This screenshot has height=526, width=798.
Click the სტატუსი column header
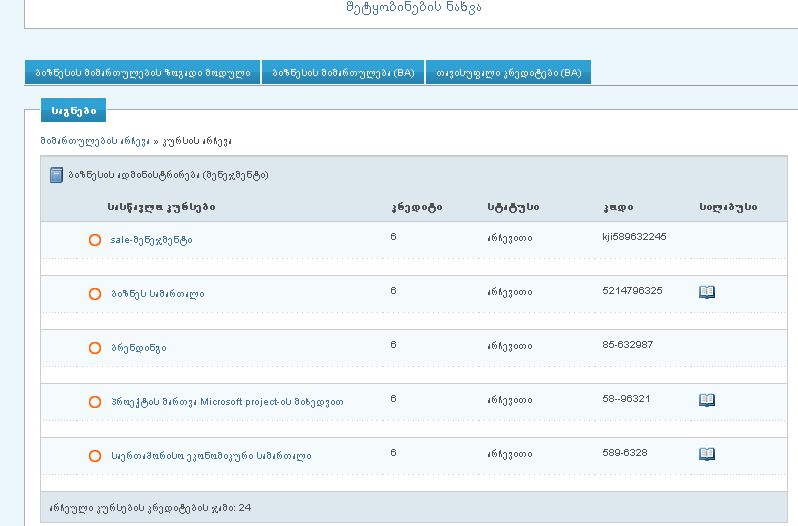click(513, 207)
